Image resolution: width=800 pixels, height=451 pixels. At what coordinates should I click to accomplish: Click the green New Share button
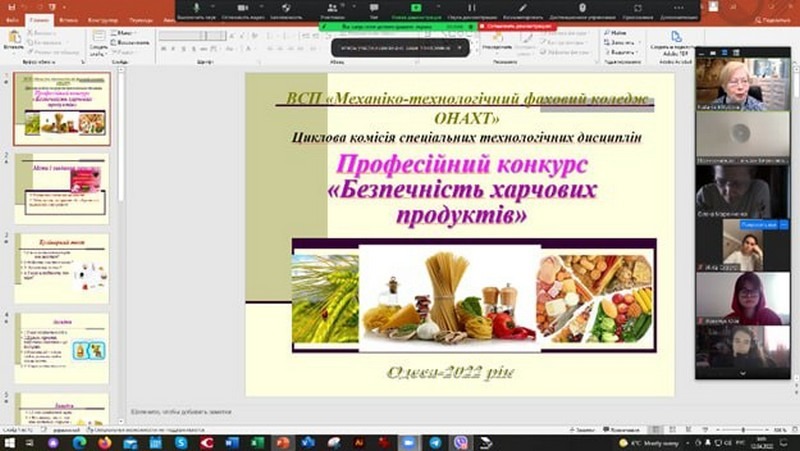point(416,8)
